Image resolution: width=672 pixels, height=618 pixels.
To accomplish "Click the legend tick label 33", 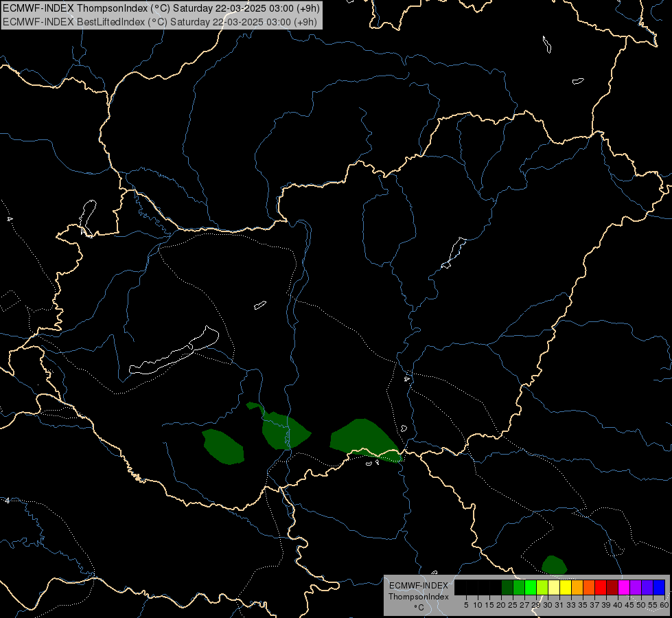I will (571, 605).
